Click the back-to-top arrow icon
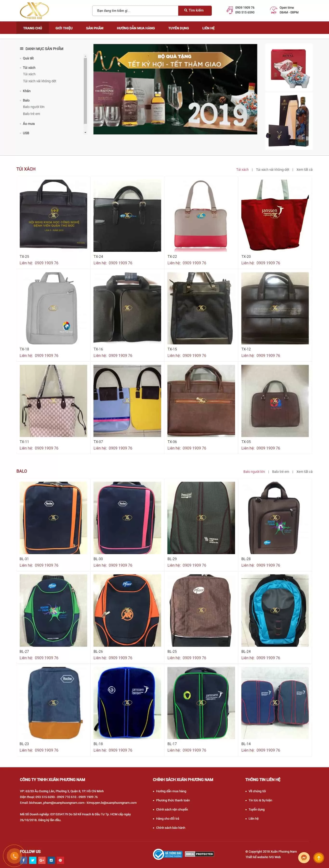Viewport: 329px width, 868px height. pos(319,858)
